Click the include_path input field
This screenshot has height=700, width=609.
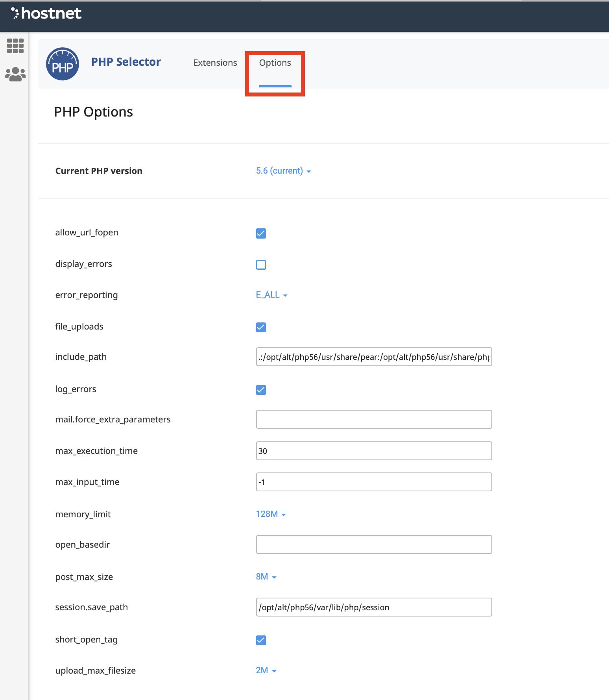coord(374,357)
